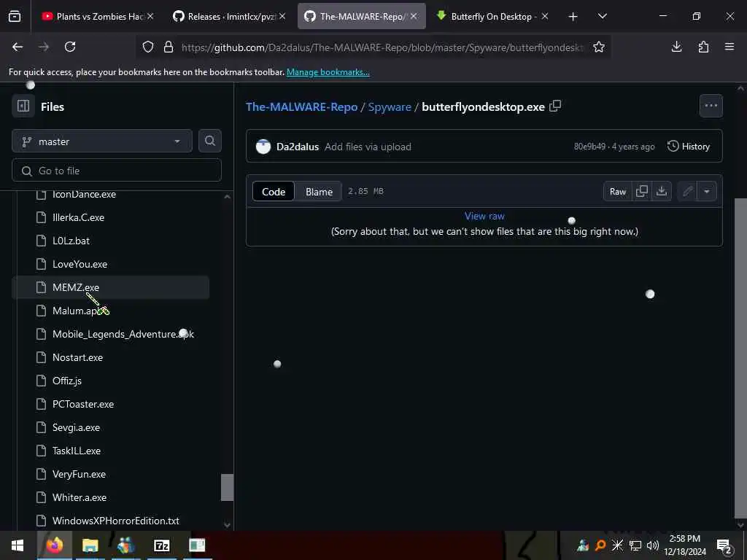Click the pencil edit file icon
Image resolution: width=747 pixels, height=560 pixels.
point(687,192)
